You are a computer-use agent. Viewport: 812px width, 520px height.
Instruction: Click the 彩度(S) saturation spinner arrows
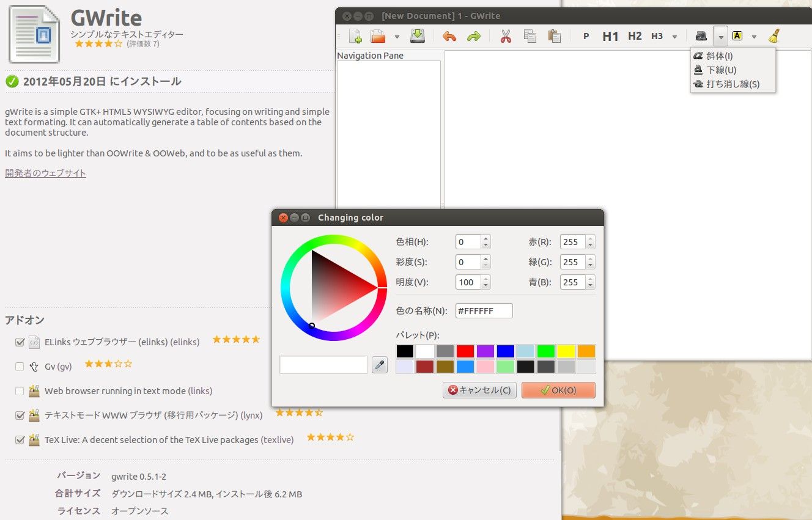coord(485,262)
